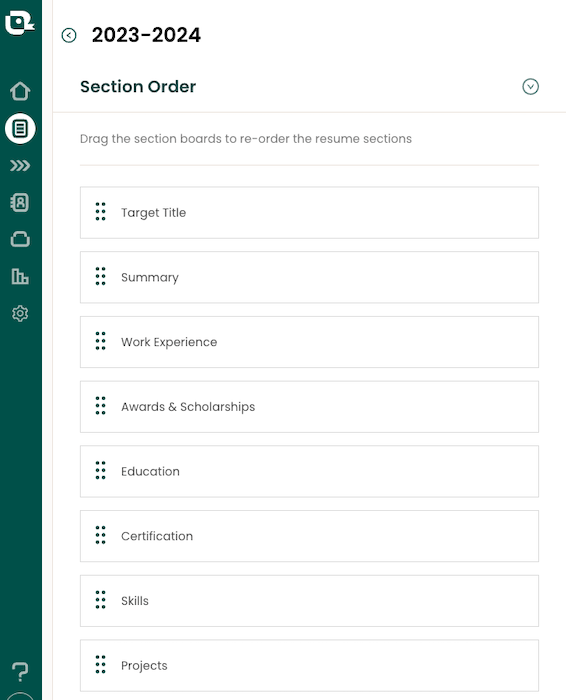Image resolution: width=566 pixels, height=700 pixels.
Task: Open the settings gear sidebar icon
Action: (20, 313)
